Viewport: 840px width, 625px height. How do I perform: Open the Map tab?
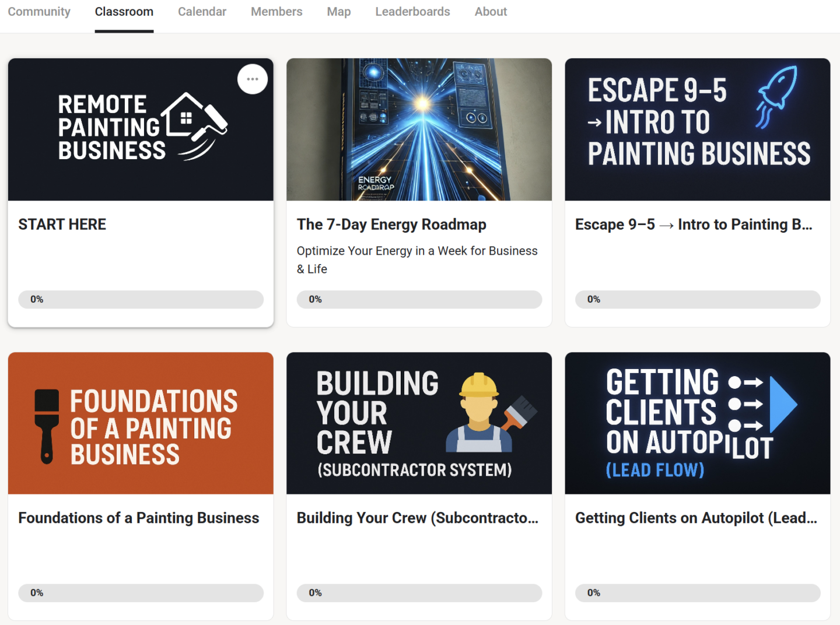[339, 12]
